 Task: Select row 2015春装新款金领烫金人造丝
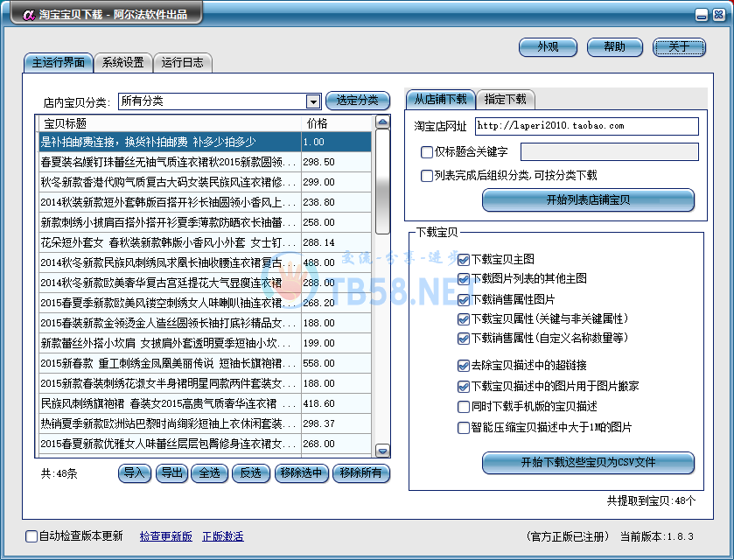pos(205,323)
